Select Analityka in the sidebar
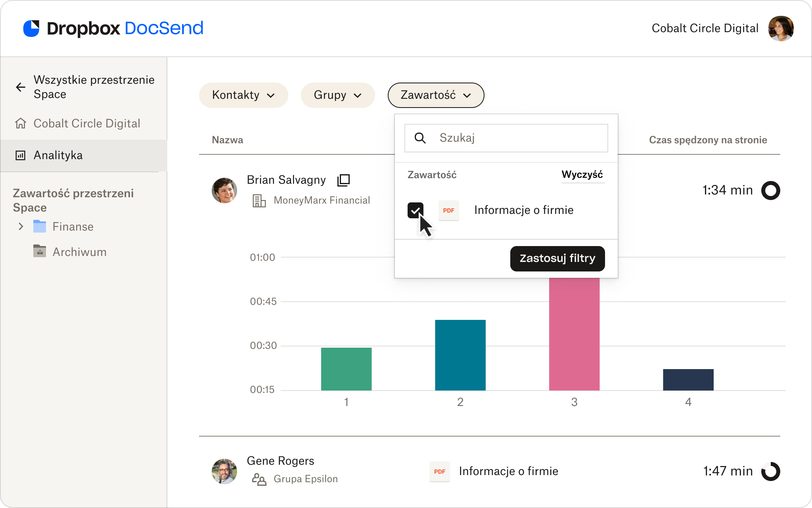The width and height of the screenshot is (812, 508). 84,155
